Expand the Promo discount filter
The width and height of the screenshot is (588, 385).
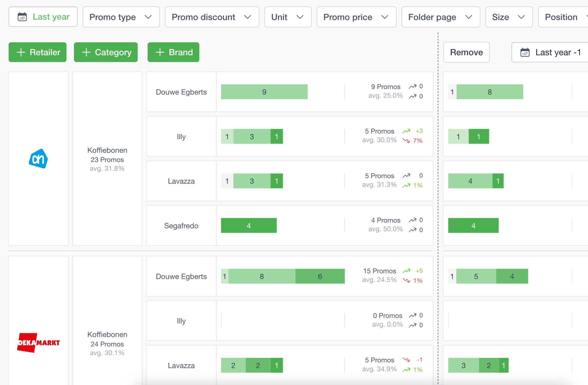212,17
